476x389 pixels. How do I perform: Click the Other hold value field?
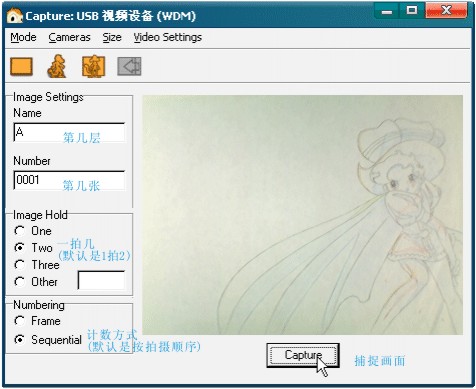(x=101, y=280)
